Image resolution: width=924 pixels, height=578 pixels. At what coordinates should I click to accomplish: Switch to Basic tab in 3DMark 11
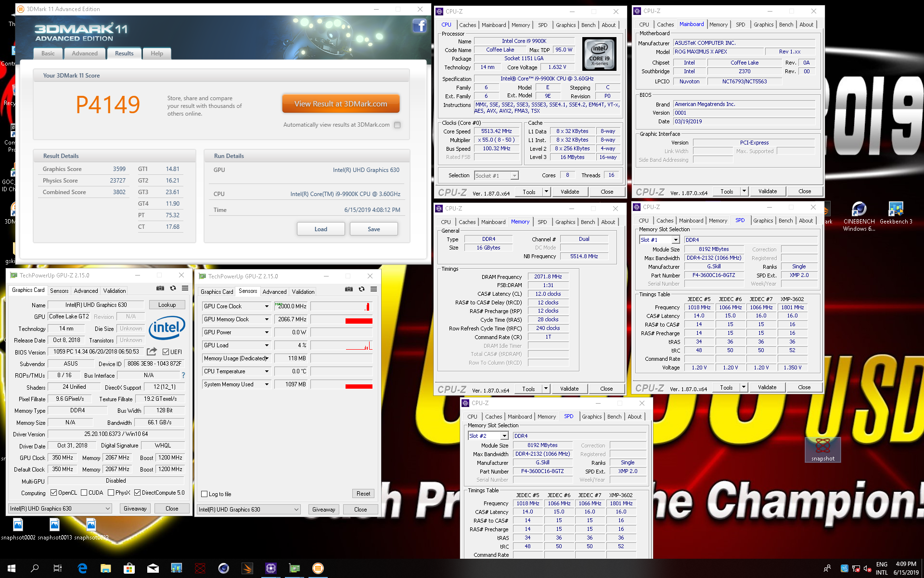pos(48,53)
